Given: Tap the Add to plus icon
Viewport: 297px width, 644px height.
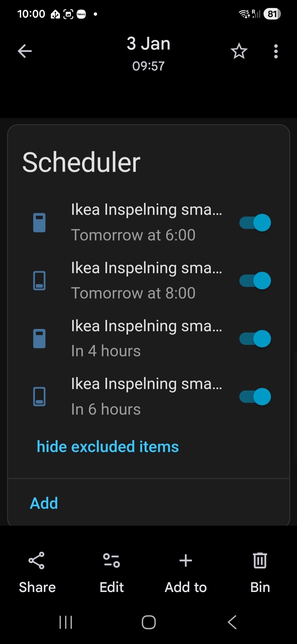Looking at the screenshot, I should coord(186,560).
